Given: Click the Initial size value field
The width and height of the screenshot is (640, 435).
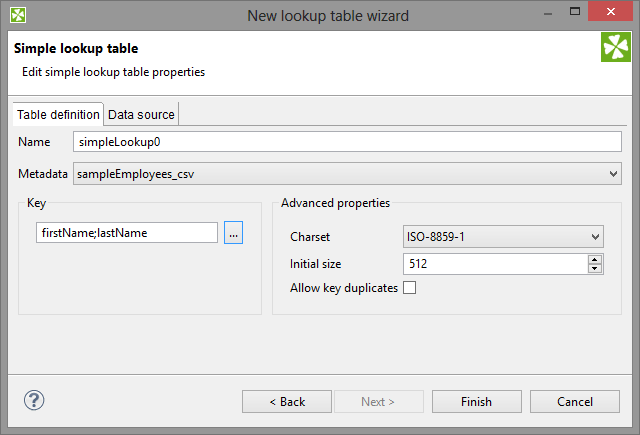Looking at the screenshot, I should pos(494,264).
